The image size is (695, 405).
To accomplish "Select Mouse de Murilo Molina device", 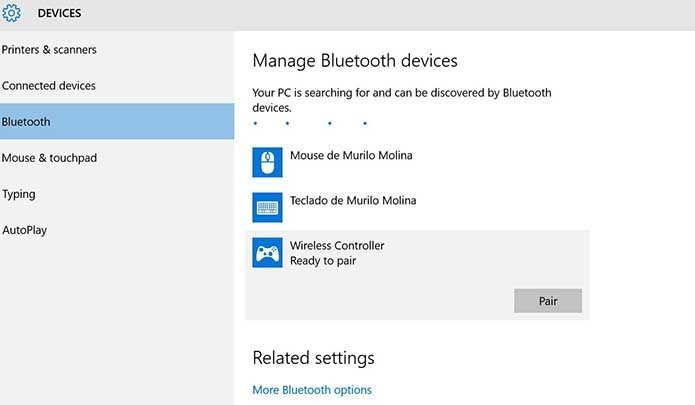I will pyautogui.click(x=351, y=156).
